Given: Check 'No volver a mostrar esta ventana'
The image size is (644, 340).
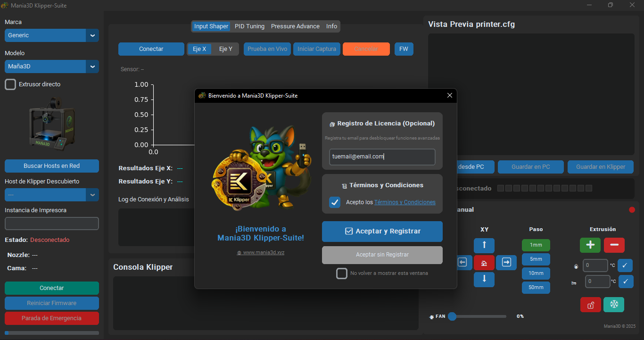Looking at the screenshot, I should click(x=342, y=274).
